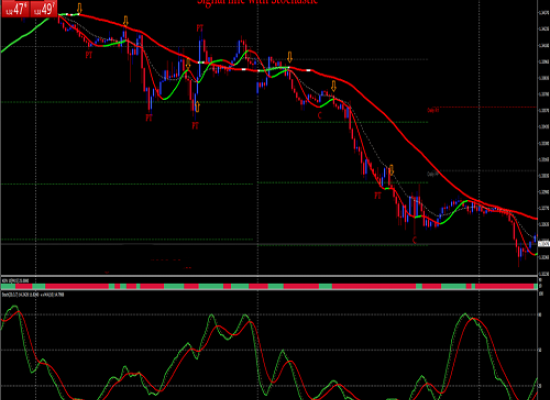Image resolution: width=550 pixels, height=400 pixels.
Task: Select the first red C label mid-chart
Action: pos(320,115)
